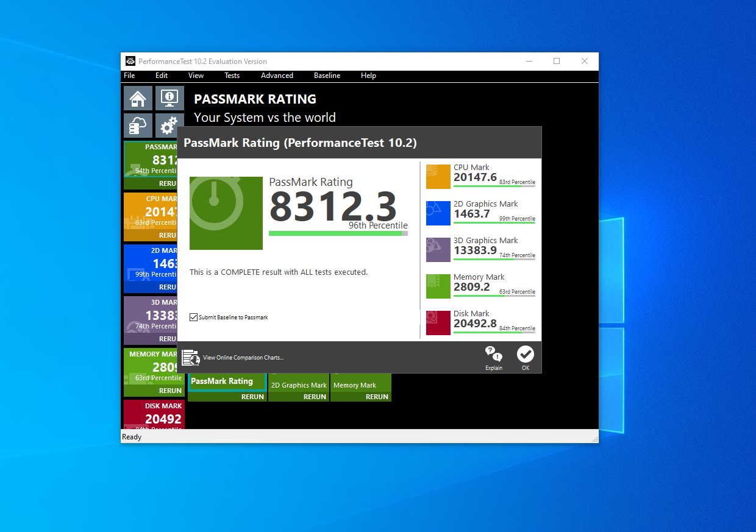
Task: Open the cloud baseline manager icon
Action: point(138,126)
